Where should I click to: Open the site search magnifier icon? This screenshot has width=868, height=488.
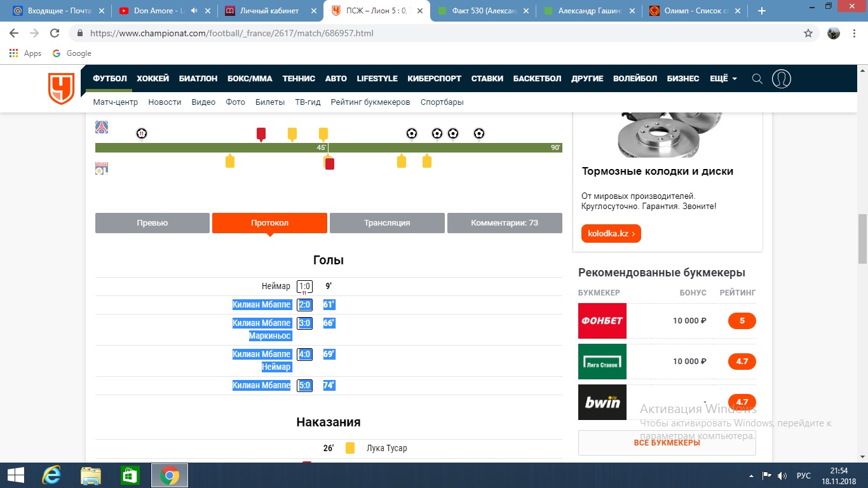757,79
